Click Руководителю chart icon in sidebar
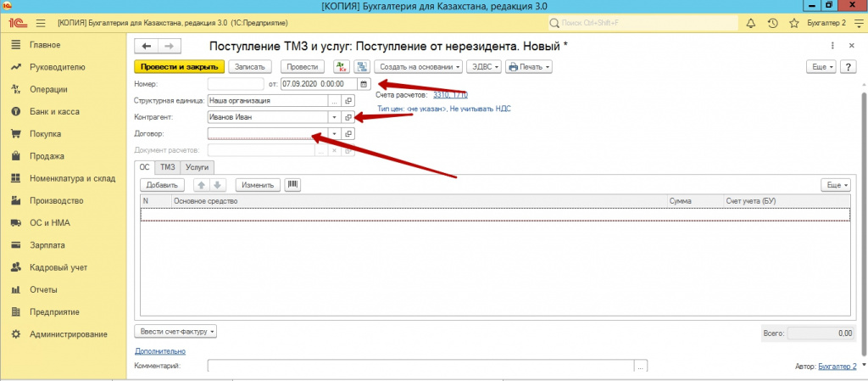 click(16, 67)
